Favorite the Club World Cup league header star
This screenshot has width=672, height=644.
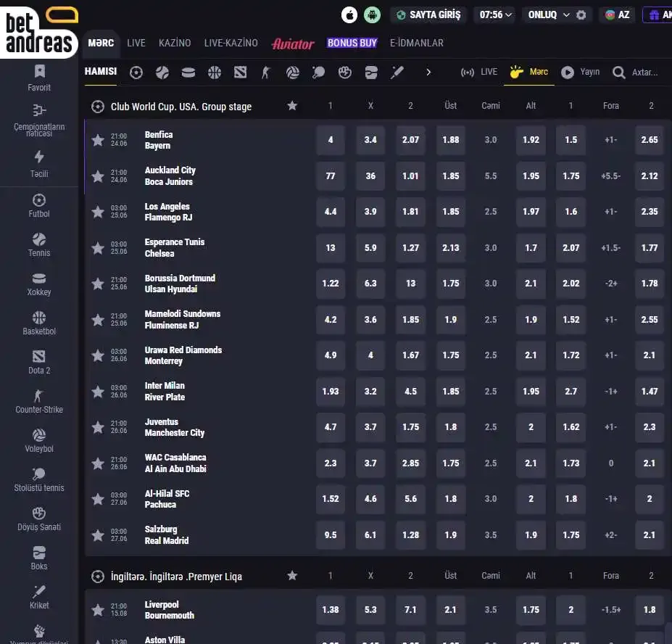coord(292,105)
